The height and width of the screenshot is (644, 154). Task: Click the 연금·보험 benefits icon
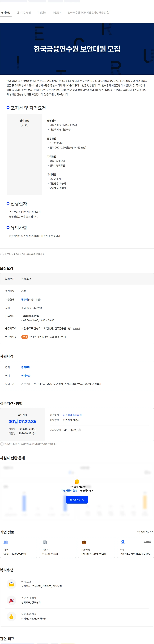pyautogui.click(x=11, y=584)
